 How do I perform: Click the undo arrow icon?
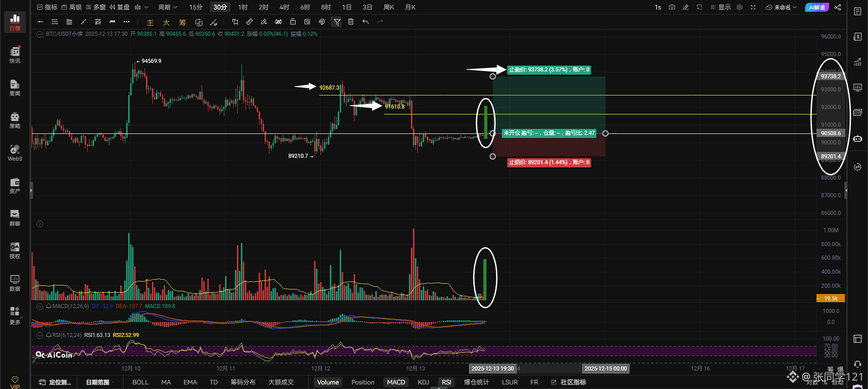[365, 22]
